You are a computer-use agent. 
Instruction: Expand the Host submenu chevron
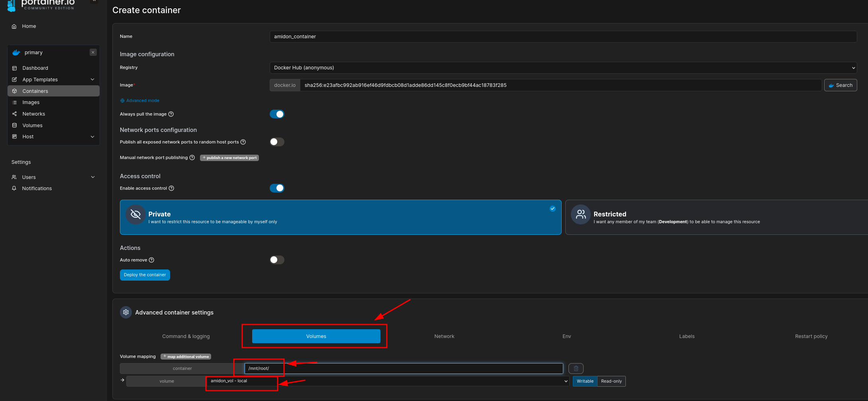point(92,137)
